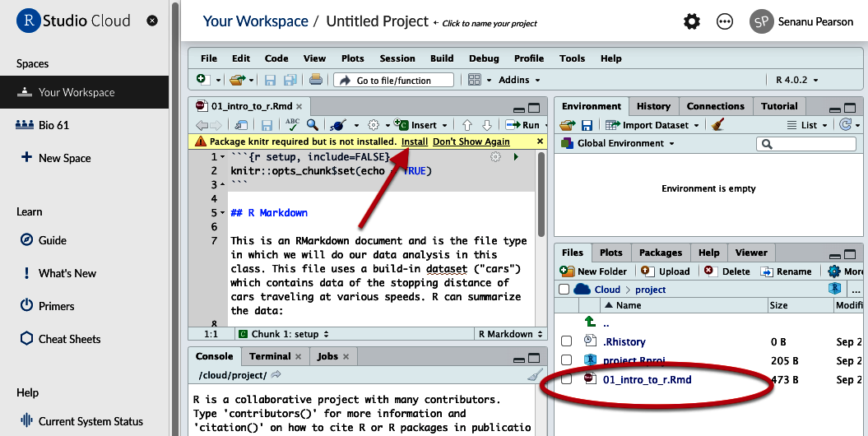
Task: View the console working directory arrow
Action: pos(276,374)
